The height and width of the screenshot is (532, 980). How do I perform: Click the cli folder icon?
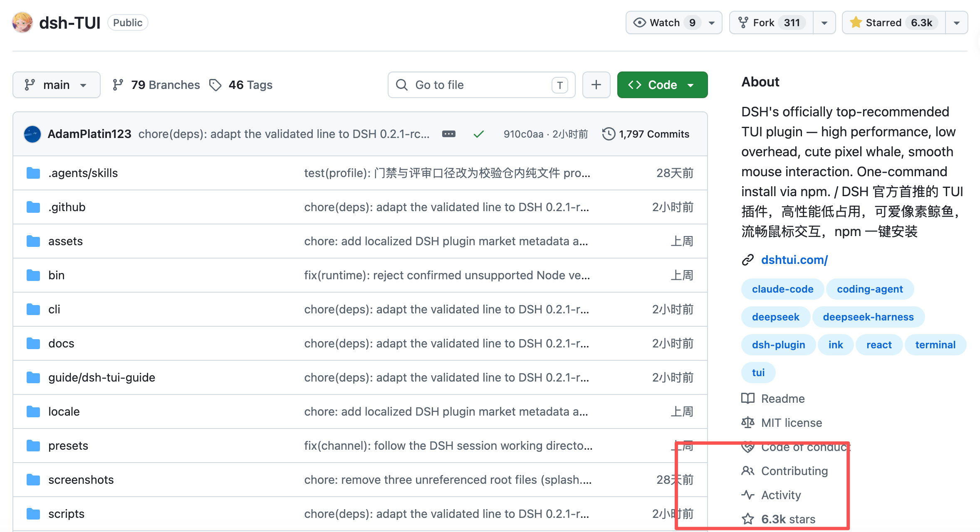click(x=33, y=309)
